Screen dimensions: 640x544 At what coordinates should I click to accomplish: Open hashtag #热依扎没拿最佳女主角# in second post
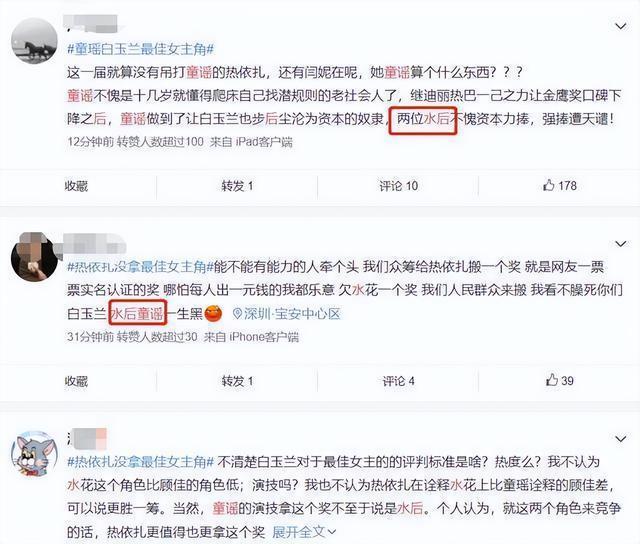(x=140, y=267)
